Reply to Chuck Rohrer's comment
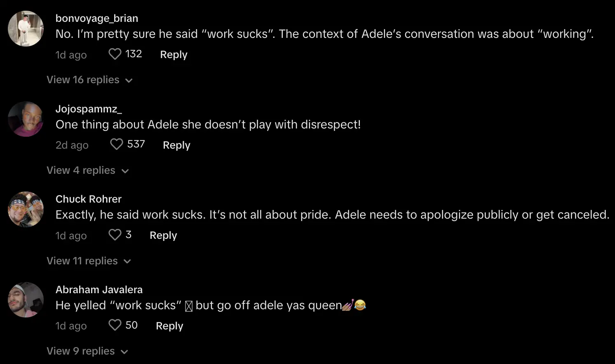This screenshot has width=615, height=364. tap(163, 235)
